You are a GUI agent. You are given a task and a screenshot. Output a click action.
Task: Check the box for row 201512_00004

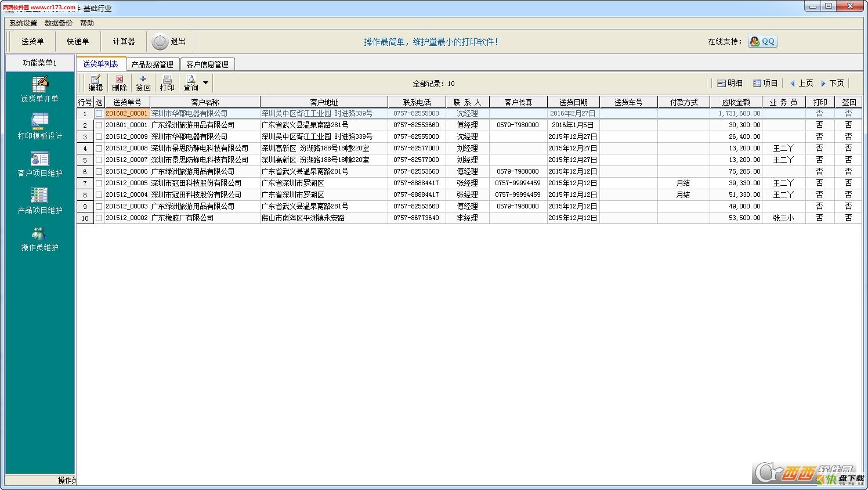(x=99, y=195)
